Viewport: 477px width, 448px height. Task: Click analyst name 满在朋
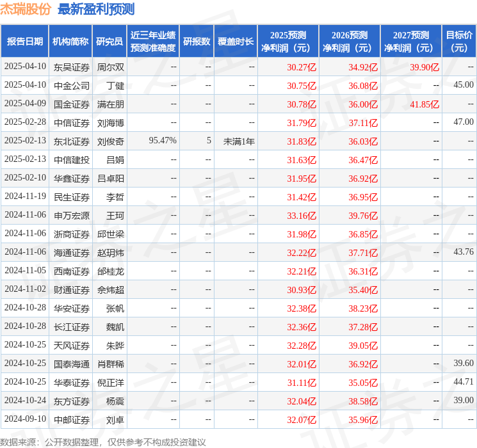click(x=111, y=104)
